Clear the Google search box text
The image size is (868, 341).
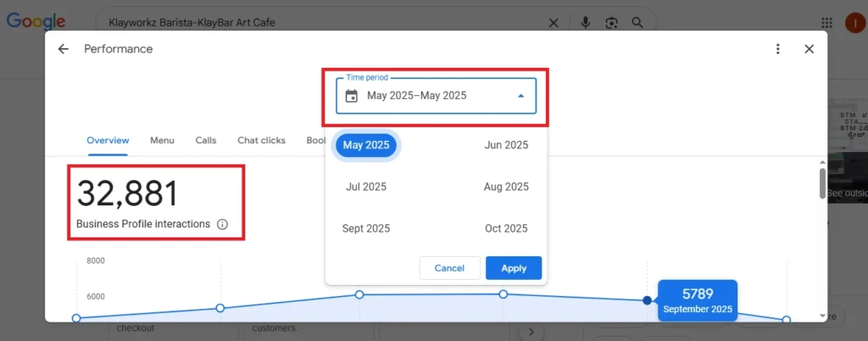553,23
